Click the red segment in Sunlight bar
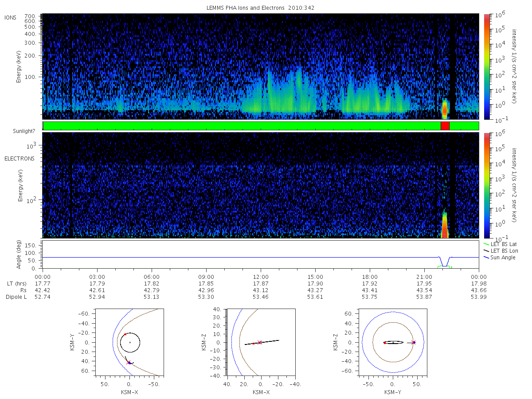The height and width of the screenshot is (399, 532). [x=445, y=126]
